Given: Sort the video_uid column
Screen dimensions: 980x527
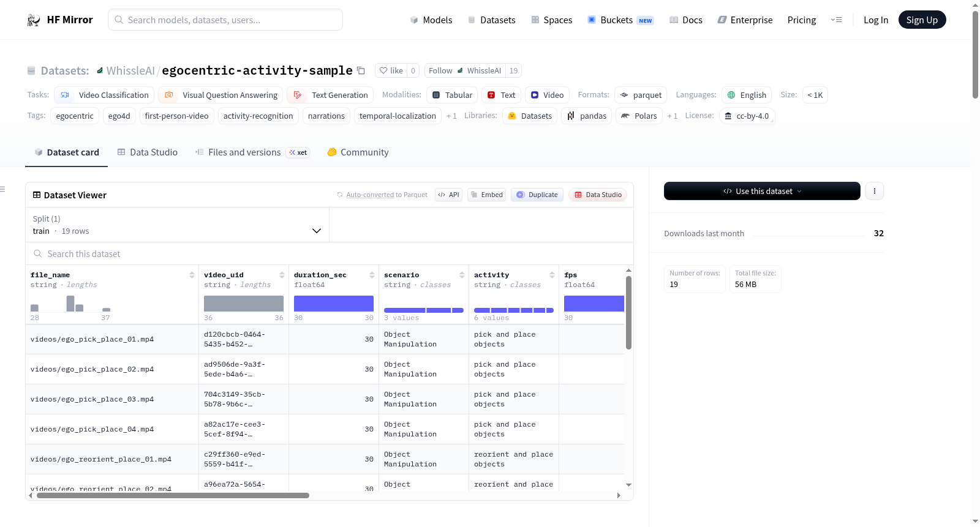Looking at the screenshot, I should (x=282, y=275).
